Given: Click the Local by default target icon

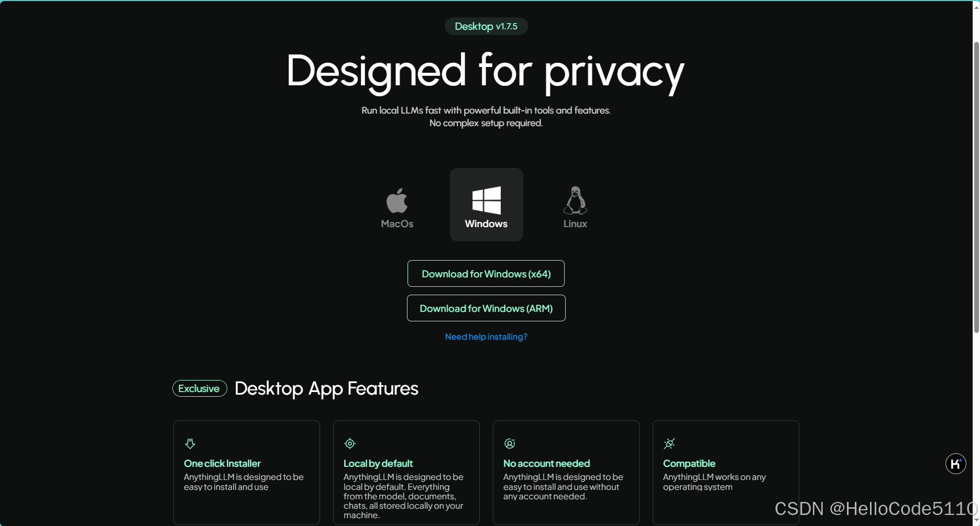Looking at the screenshot, I should coord(350,444).
